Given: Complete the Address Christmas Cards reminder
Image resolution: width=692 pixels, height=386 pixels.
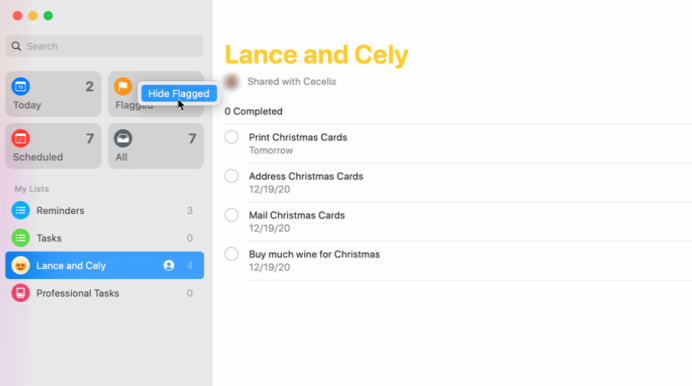Looking at the screenshot, I should click(232, 176).
